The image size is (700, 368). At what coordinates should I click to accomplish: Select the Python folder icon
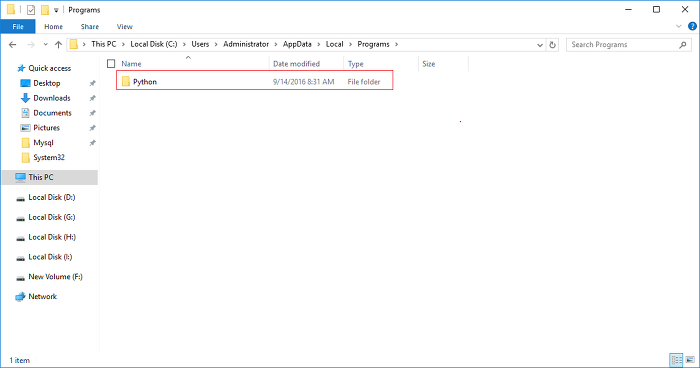[126, 81]
